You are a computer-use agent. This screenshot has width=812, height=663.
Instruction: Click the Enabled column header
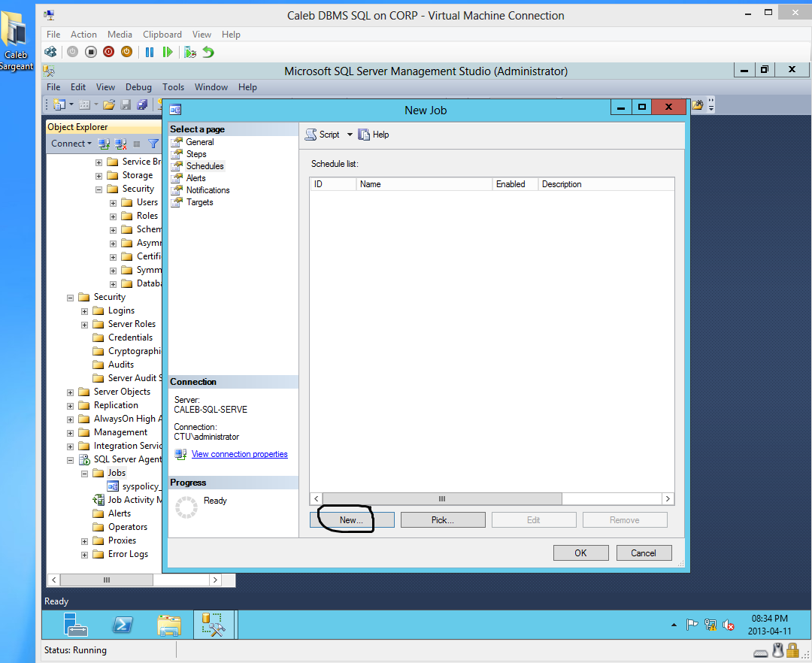pos(514,183)
